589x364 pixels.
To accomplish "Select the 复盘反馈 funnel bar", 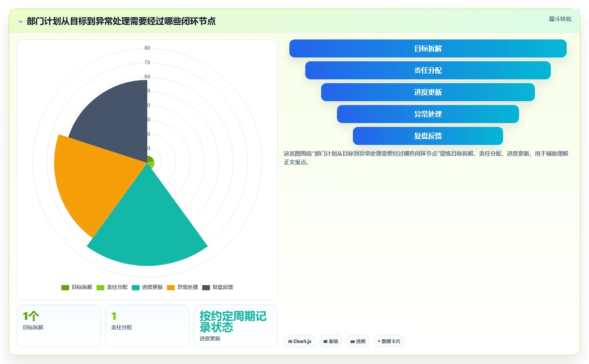I will (x=428, y=136).
